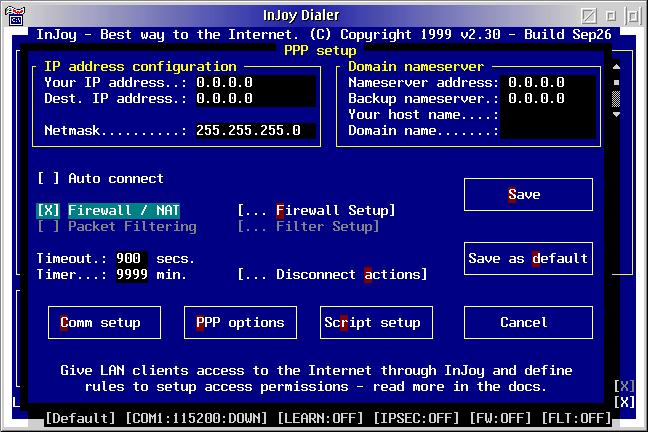Click the [COM1:115200:DOWN] status entry
This screenshot has width=648, height=432.
coord(196,418)
